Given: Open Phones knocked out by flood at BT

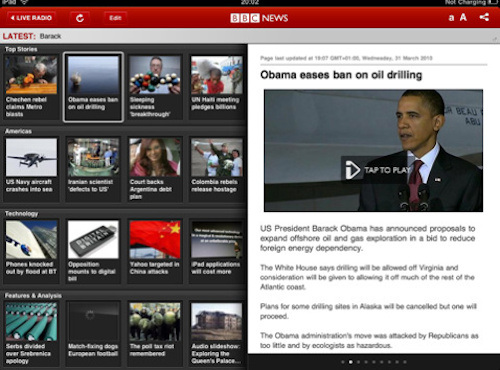Looking at the screenshot, I should 31,251.
